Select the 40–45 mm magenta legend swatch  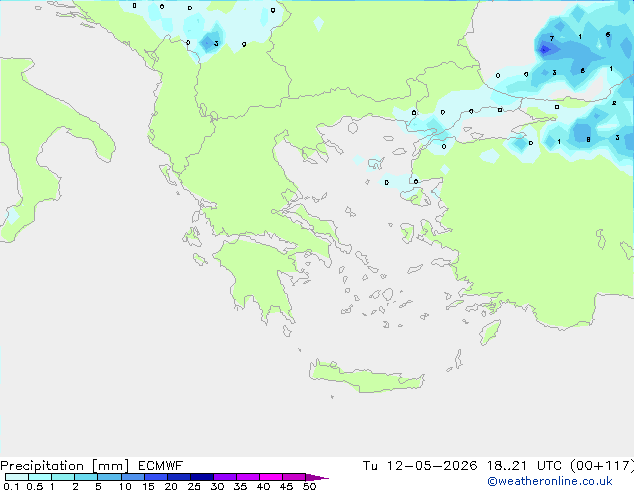pyautogui.click(x=271, y=477)
